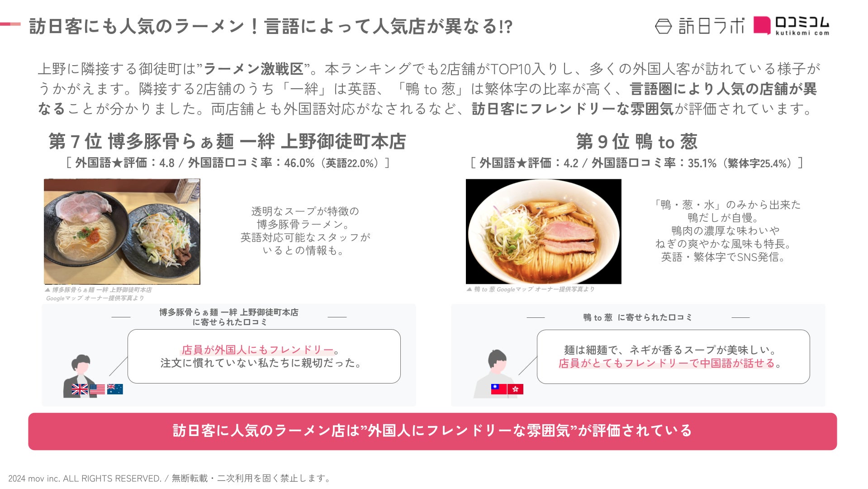868x489 pixels.
Task: Click the Taiwan flag icon
Action: pos(499,388)
